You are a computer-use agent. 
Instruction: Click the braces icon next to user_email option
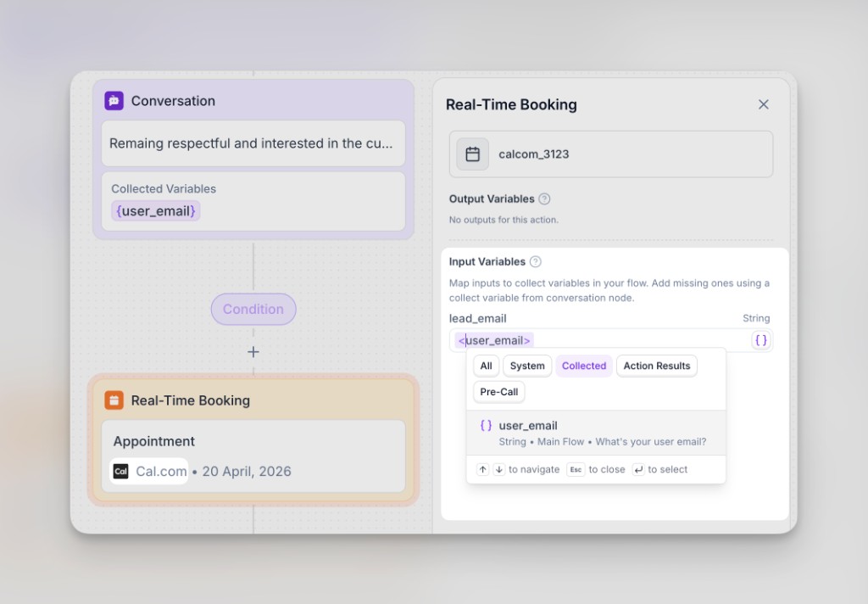pyautogui.click(x=486, y=426)
